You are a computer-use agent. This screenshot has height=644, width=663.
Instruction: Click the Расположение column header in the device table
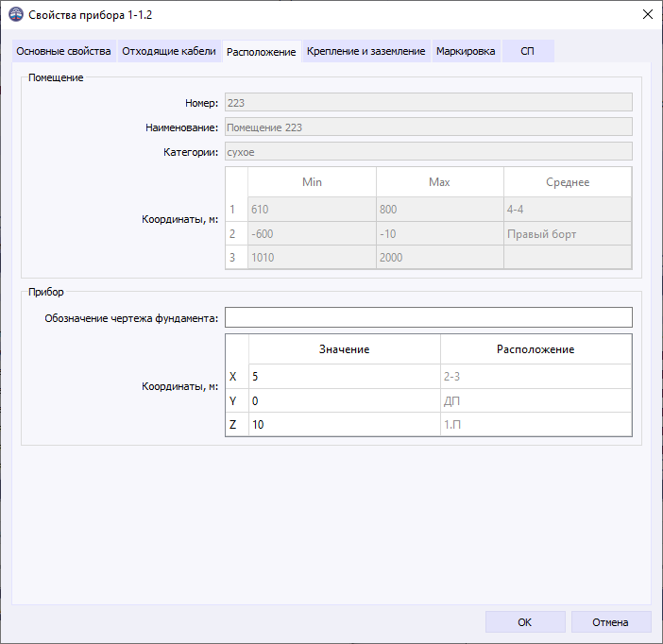[x=535, y=349]
